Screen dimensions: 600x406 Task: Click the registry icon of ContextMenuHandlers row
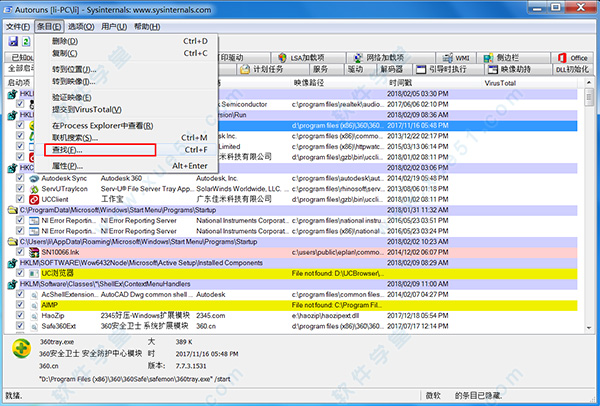(x=13, y=284)
